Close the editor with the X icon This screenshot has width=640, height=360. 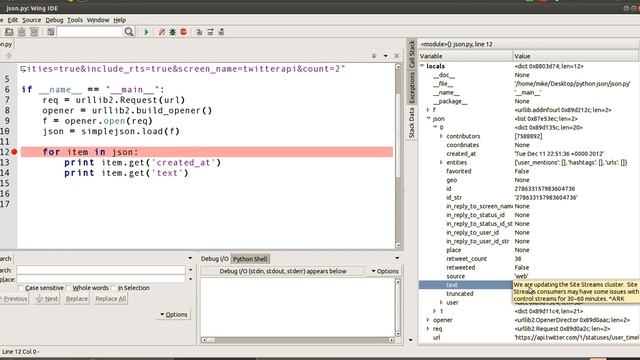(x=396, y=56)
